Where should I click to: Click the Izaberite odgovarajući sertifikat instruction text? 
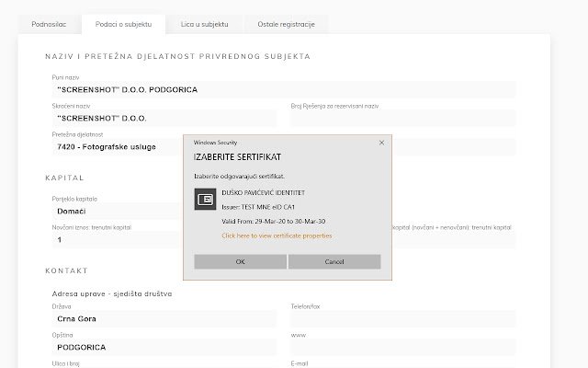[239, 177]
